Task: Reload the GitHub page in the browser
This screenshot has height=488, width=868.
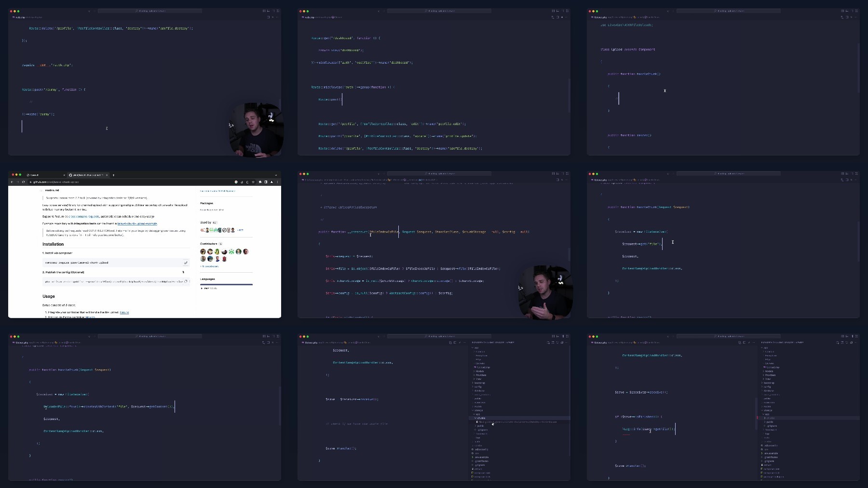Action: click(23, 182)
